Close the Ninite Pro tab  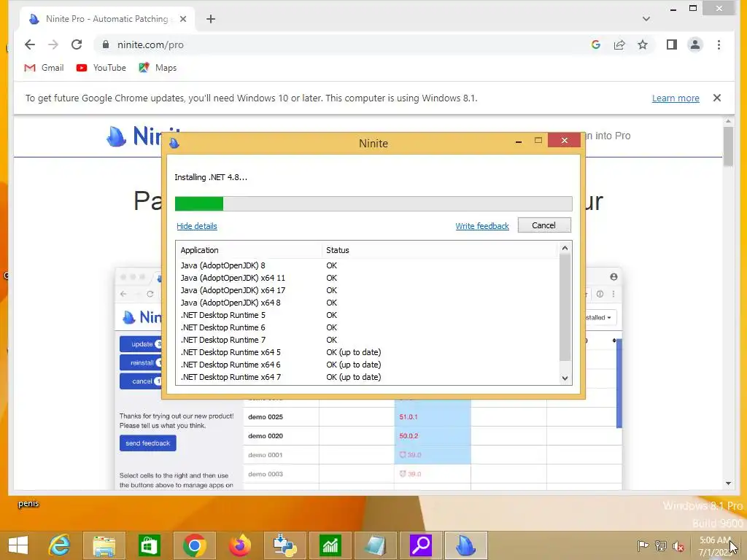click(183, 19)
